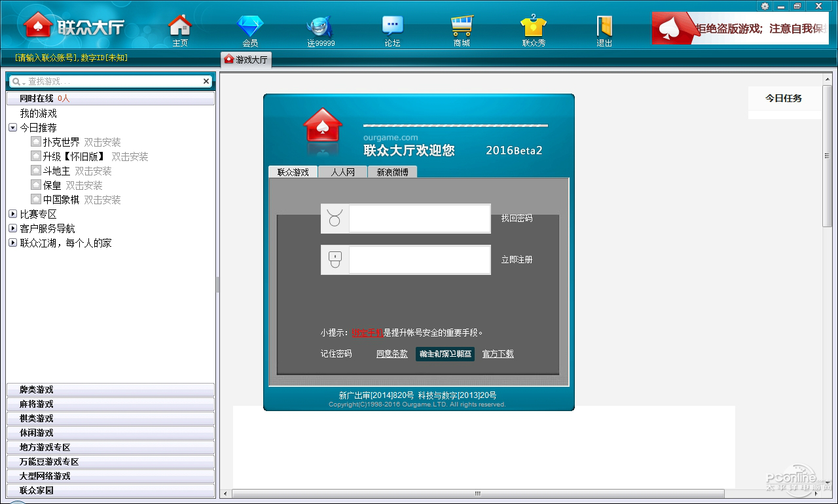
Task: Open the 论坛 forum icon
Action: point(392,27)
